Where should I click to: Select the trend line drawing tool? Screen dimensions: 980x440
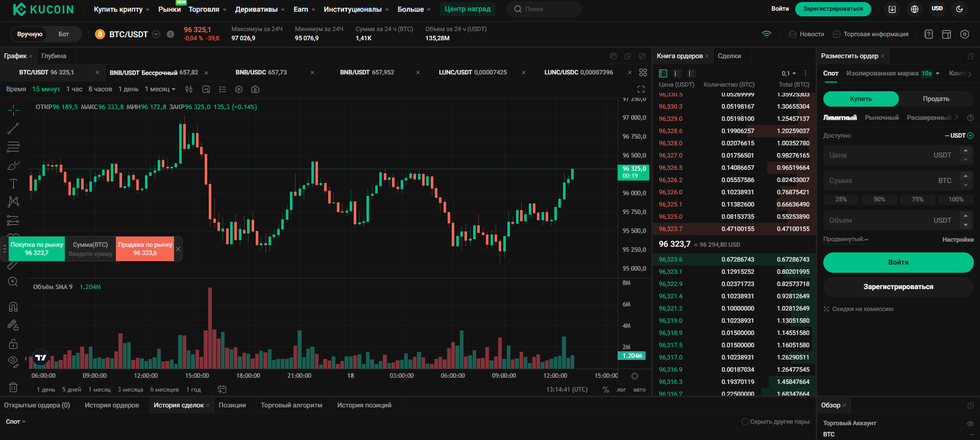pos(13,128)
